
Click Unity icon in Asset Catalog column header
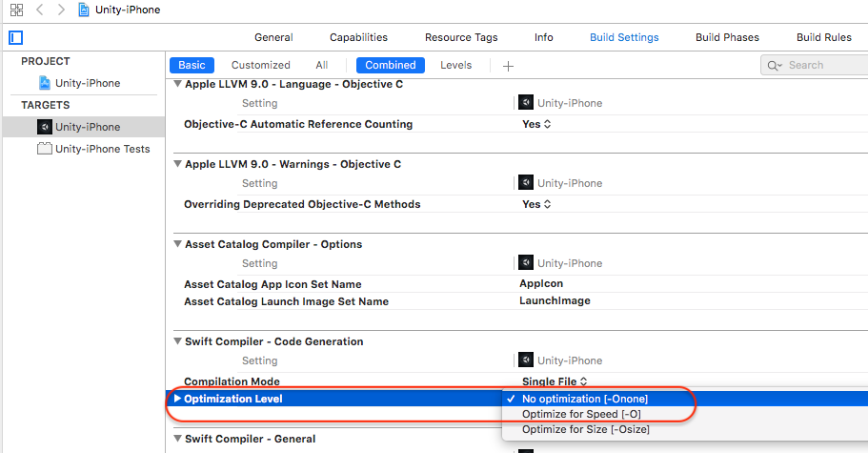[525, 262]
